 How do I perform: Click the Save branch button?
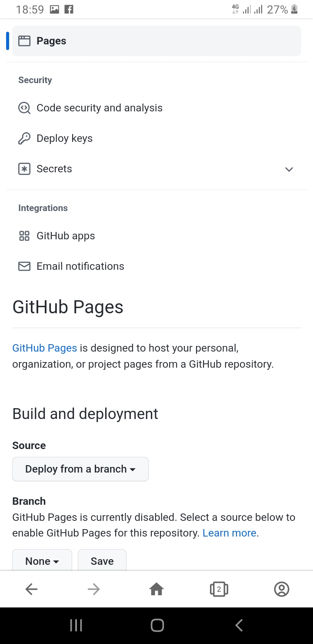click(x=102, y=560)
